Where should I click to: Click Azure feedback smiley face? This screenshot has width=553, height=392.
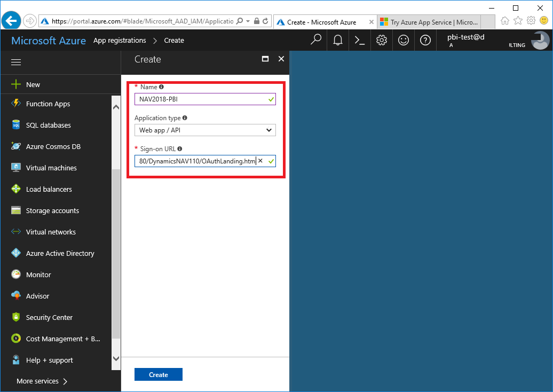[404, 40]
